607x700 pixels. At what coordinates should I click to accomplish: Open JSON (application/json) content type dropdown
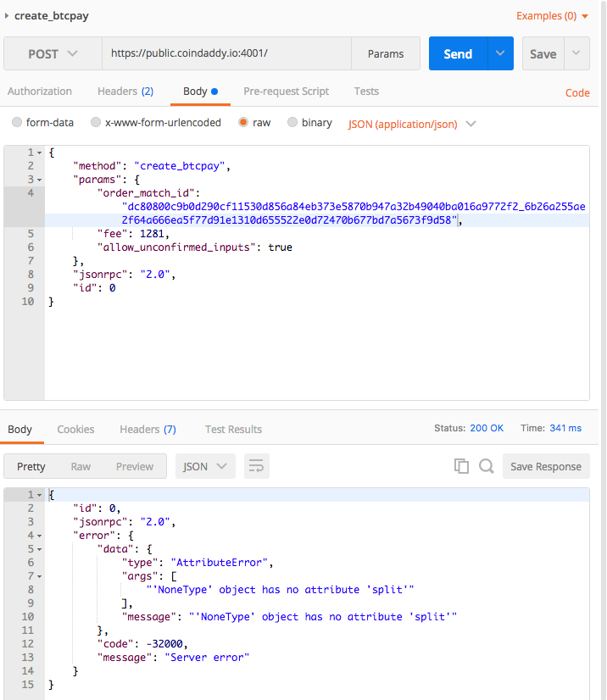(412, 124)
